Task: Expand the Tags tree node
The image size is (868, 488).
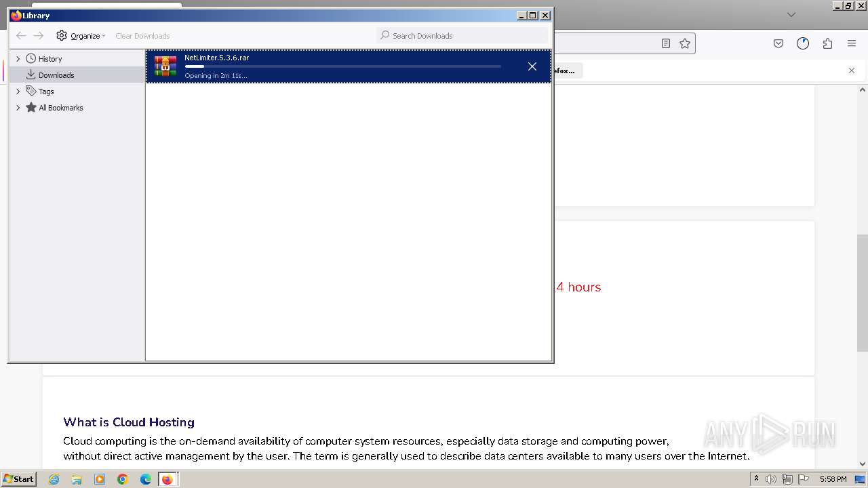Action: 18,91
